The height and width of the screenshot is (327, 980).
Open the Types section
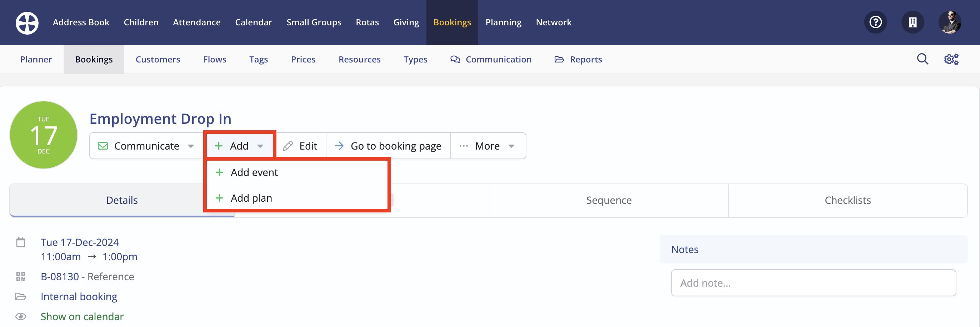point(415,59)
